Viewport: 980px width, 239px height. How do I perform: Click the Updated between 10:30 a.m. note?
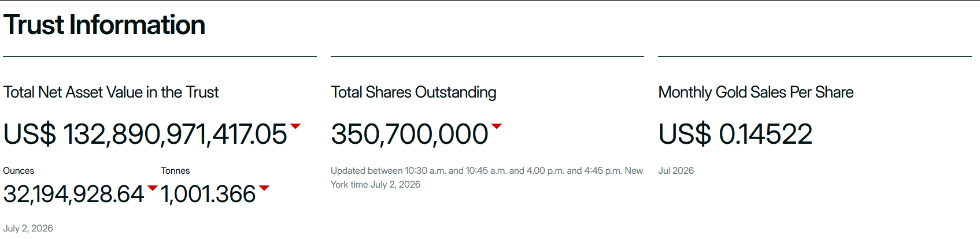(x=487, y=178)
